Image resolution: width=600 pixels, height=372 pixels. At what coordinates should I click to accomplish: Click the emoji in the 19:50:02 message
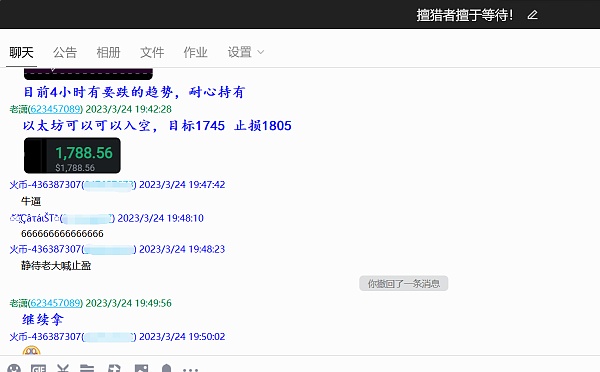pyautogui.click(x=31, y=351)
